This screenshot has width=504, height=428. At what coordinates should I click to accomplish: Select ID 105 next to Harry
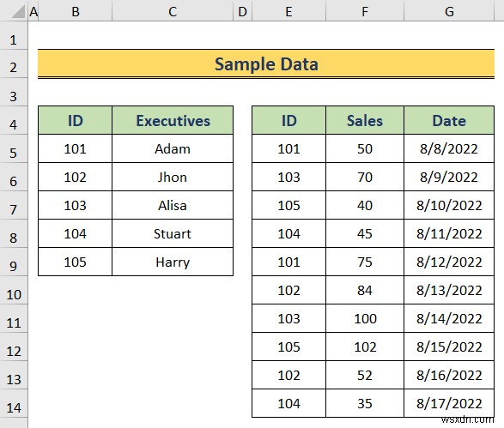[x=76, y=262]
